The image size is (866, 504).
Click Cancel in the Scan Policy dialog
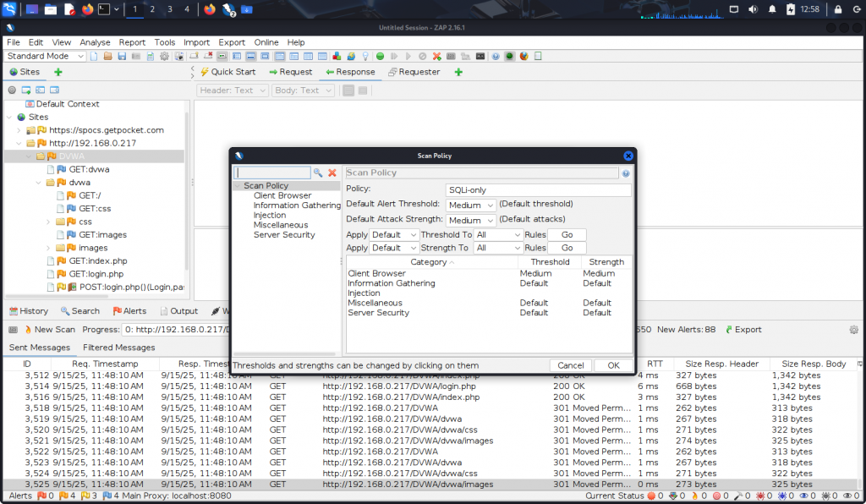tap(571, 365)
